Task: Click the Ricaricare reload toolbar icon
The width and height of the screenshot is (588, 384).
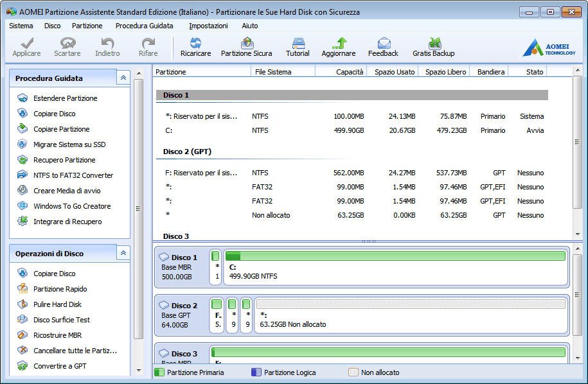Action: click(195, 46)
